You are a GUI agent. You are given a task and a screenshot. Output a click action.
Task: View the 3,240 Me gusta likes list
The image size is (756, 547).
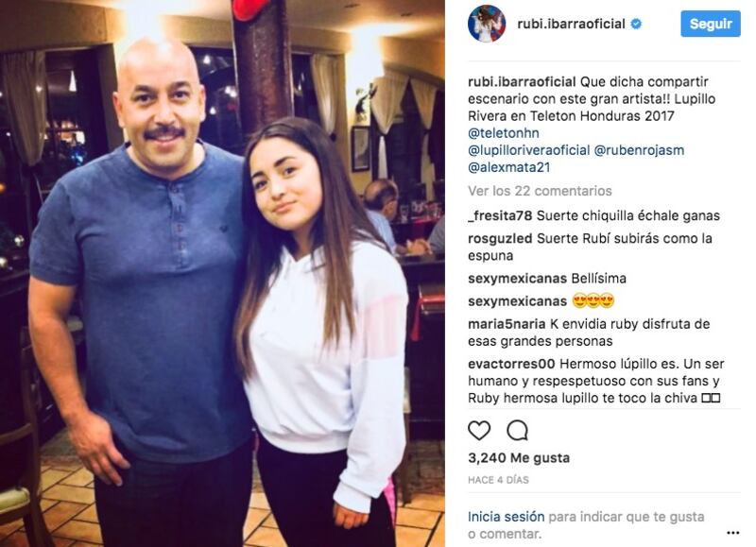[519, 458]
